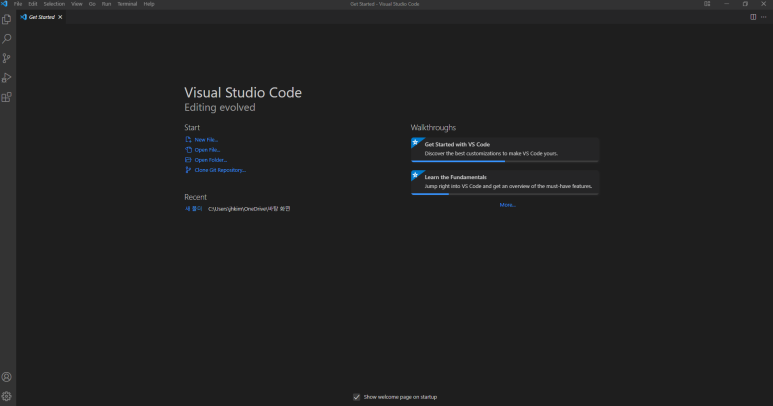The image size is (773, 406).
Task: Open the View menu
Action: [76, 4]
